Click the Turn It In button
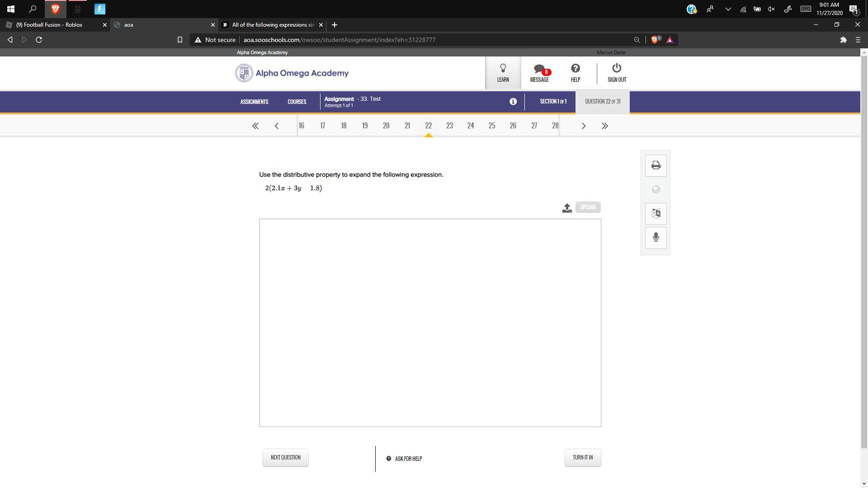 click(x=582, y=457)
